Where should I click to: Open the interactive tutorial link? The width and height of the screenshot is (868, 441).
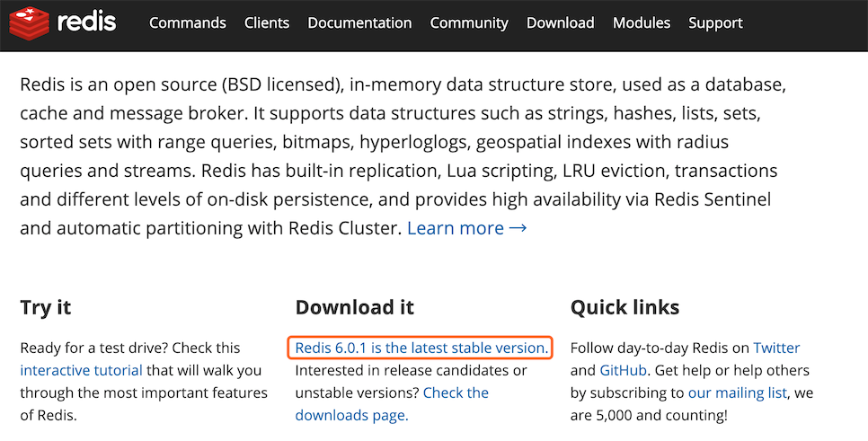(82, 370)
